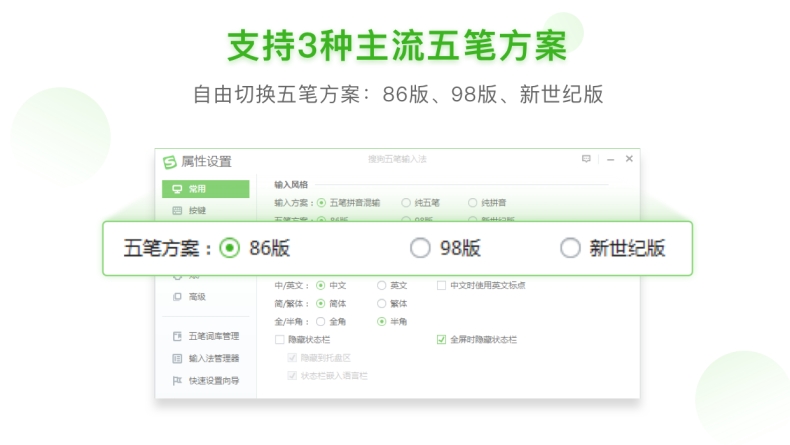
Task: Start the 快速设置向导 wizard
Action: click(206, 380)
